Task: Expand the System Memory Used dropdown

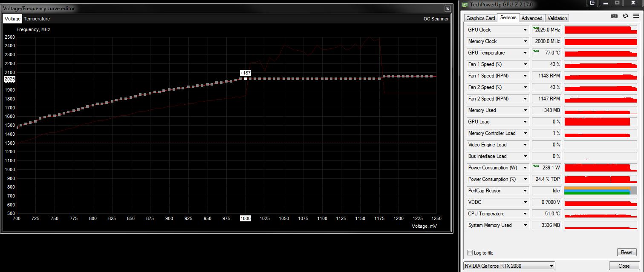Action: pos(526,225)
